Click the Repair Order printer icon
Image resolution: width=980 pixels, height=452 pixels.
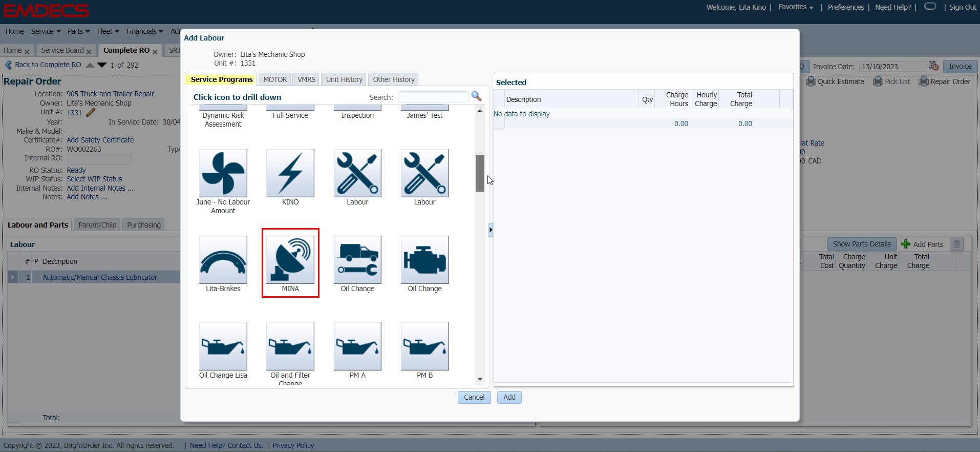coord(924,81)
